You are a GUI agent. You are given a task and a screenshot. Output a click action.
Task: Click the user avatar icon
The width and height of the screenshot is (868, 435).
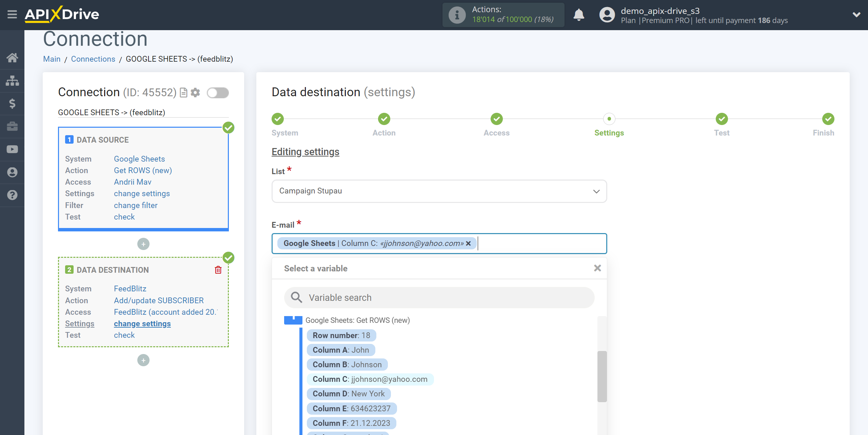click(607, 15)
